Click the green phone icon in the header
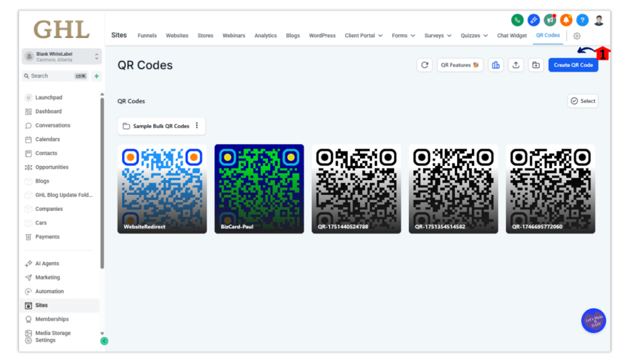Image resolution: width=626 pixels, height=364 pixels. click(x=517, y=20)
